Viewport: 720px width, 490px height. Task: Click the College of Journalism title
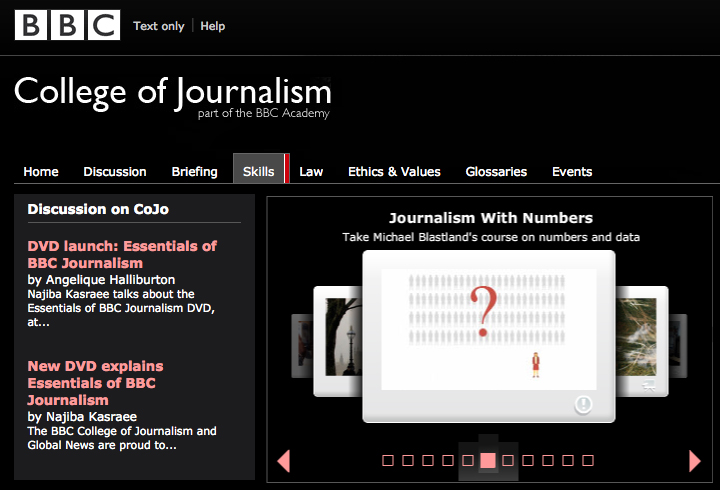(x=173, y=92)
